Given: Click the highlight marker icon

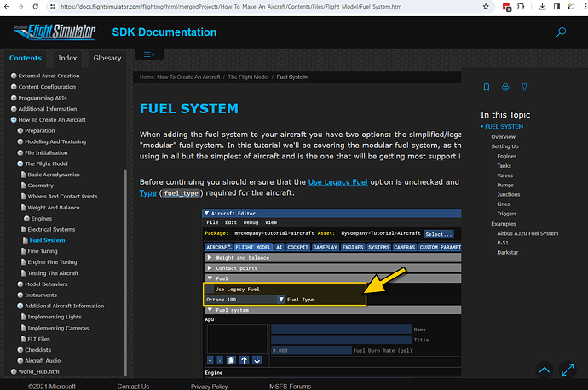Looking at the screenshot, I should (x=524, y=88).
